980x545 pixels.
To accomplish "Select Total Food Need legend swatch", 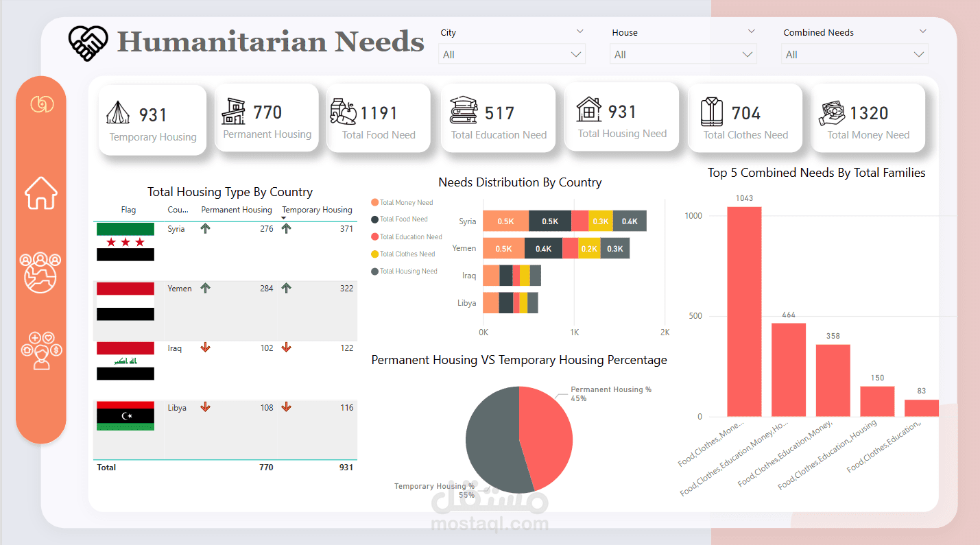I will pyautogui.click(x=374, y=219).
